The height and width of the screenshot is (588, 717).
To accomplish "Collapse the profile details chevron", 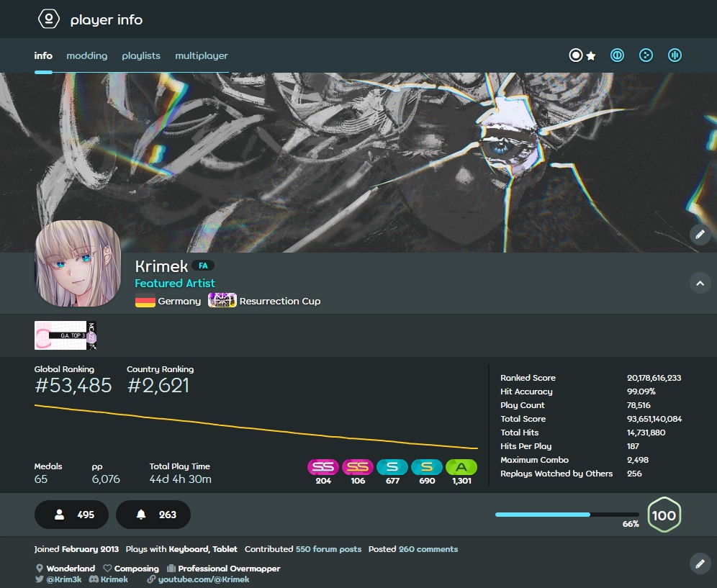I will [x=700, y=283].
